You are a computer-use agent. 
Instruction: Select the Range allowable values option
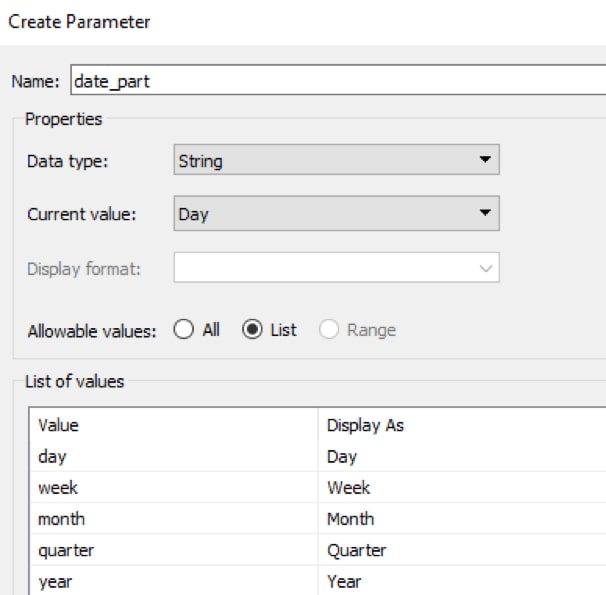tap(331, 330)
